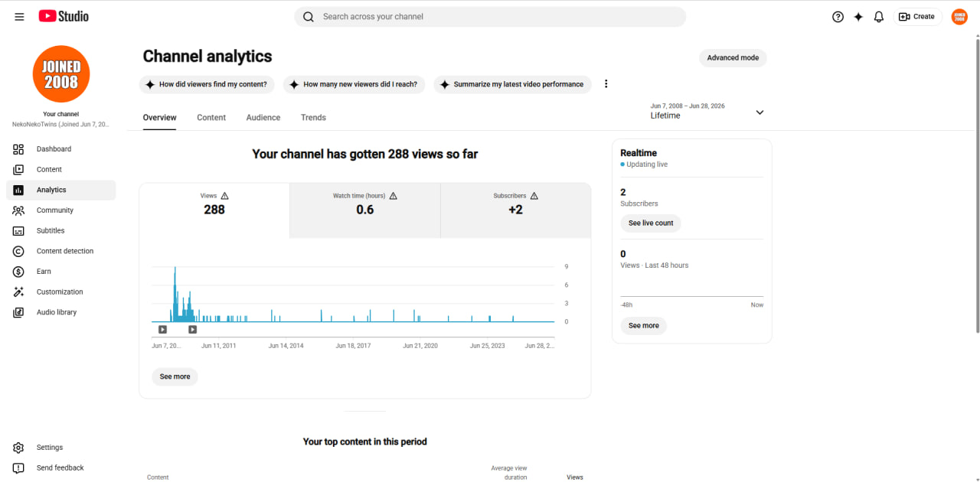The image size is (980, 482).
Task: Open the Help question mark icon
Action: coord(838,17)
